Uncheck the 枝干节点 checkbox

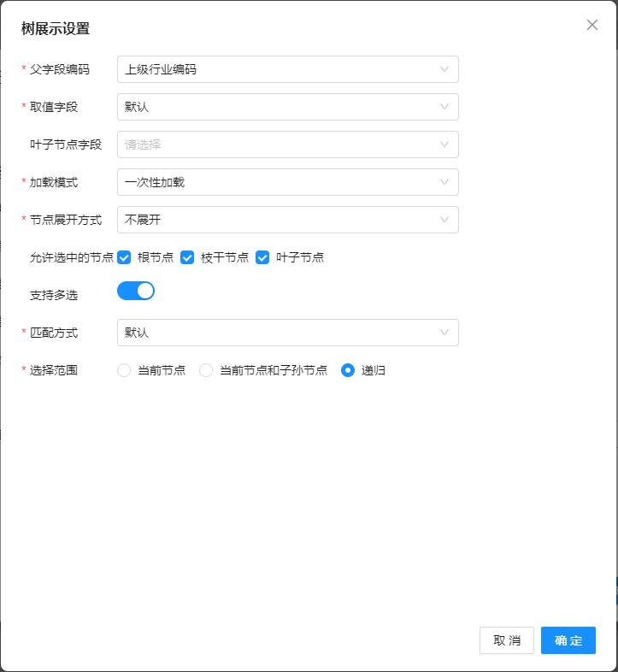(187, 257)
